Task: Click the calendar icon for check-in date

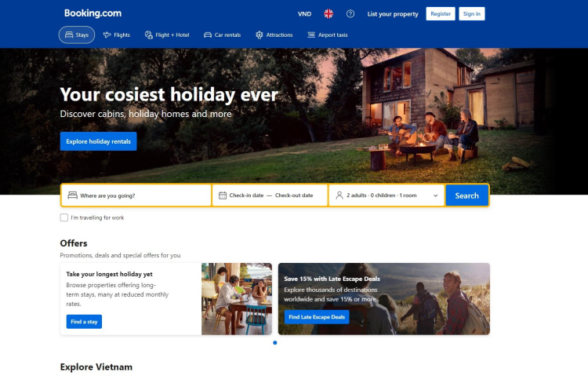Action: (223, 195)
